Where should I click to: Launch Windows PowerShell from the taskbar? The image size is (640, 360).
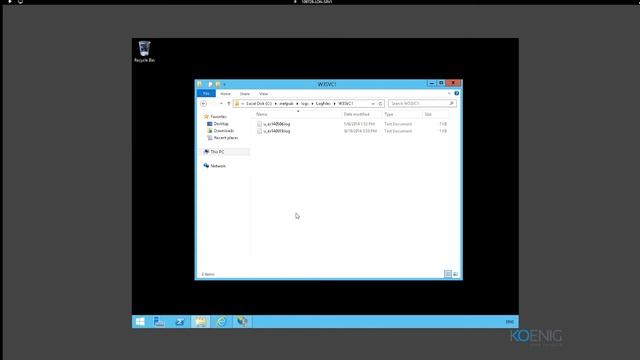pos(180,322)
